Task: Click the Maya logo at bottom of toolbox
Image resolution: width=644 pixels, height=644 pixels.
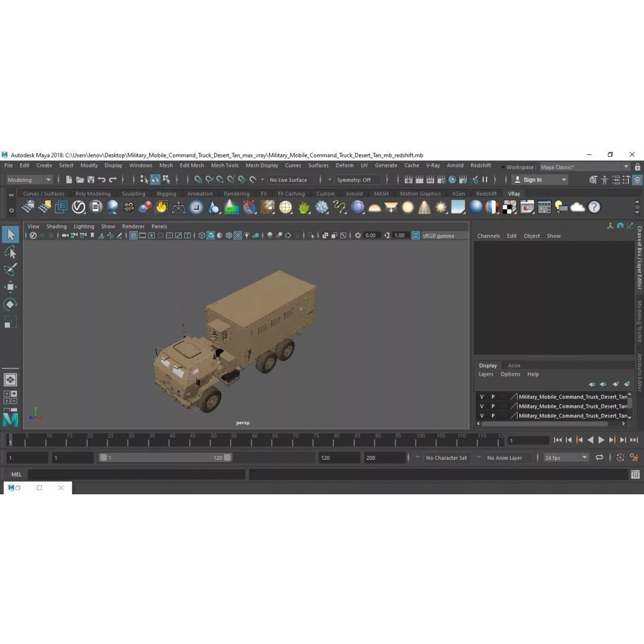Action: pos(11,420)
